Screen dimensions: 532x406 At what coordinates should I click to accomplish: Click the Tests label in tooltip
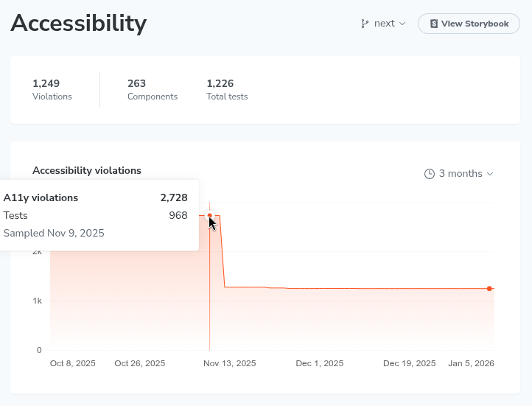[15, 215]
